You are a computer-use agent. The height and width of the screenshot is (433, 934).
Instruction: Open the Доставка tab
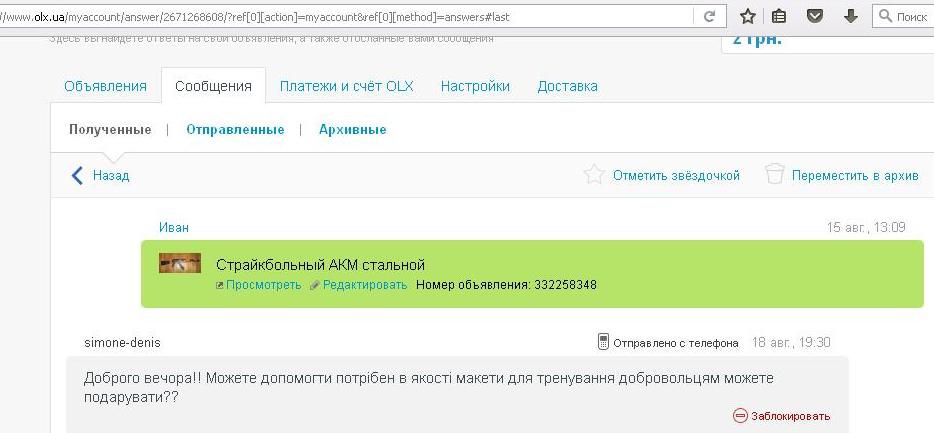click(x=568, y=86)
